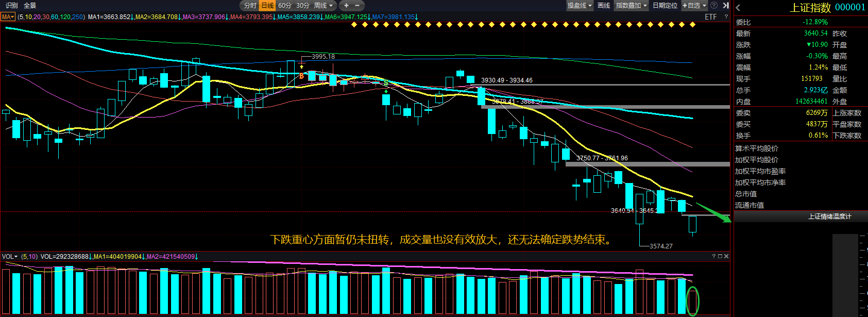This screenshot has height=317, width=868.
Task: Switch to the 60分 period
Action: click(285, 6)
